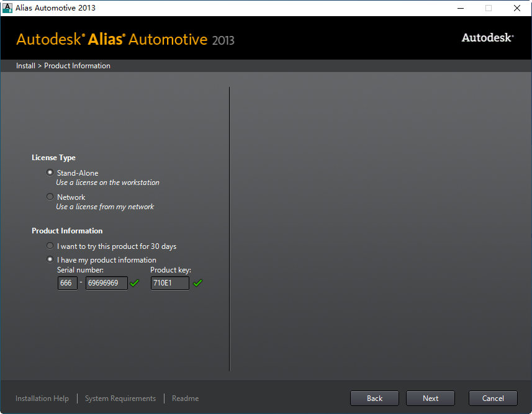The image size is (532, 414).
Task: Click the 'Product key:' label
Action: tap(171, 270)
